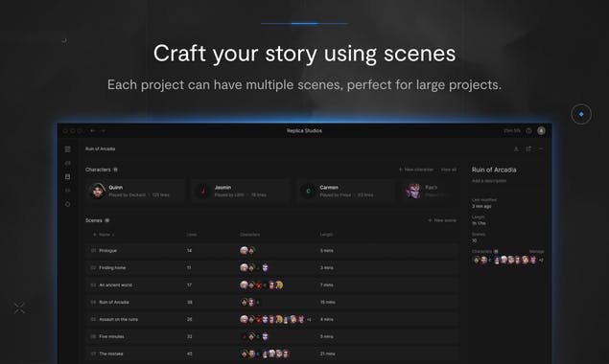Click the help icon in title bar
The width and height of the screenshot is (609, 364).
[x=528, y=131]
